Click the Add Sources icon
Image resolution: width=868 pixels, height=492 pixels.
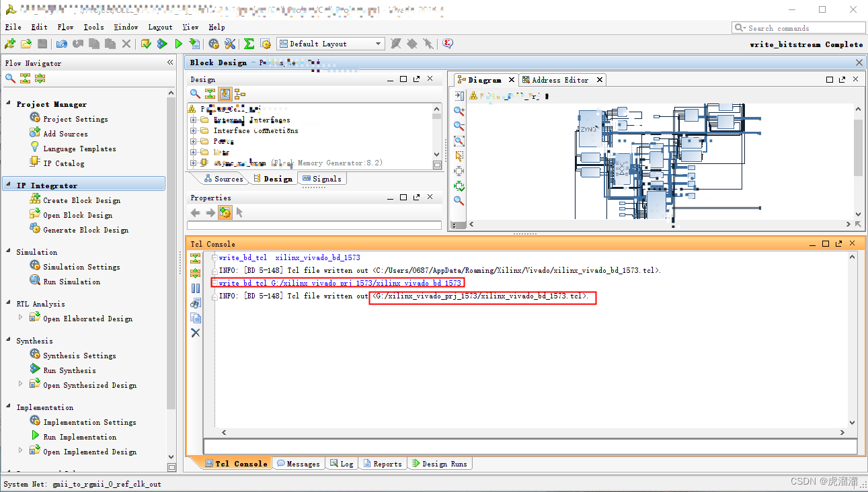point(34,133)
